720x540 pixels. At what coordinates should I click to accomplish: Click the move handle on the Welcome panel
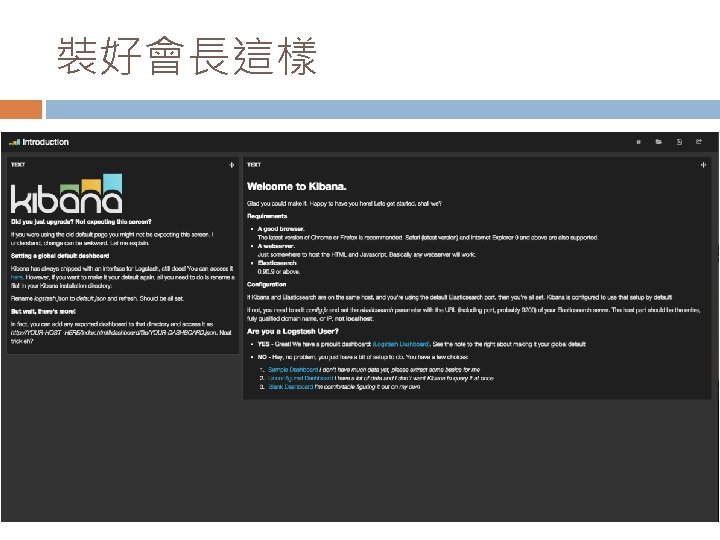click(x=703, y=164)
